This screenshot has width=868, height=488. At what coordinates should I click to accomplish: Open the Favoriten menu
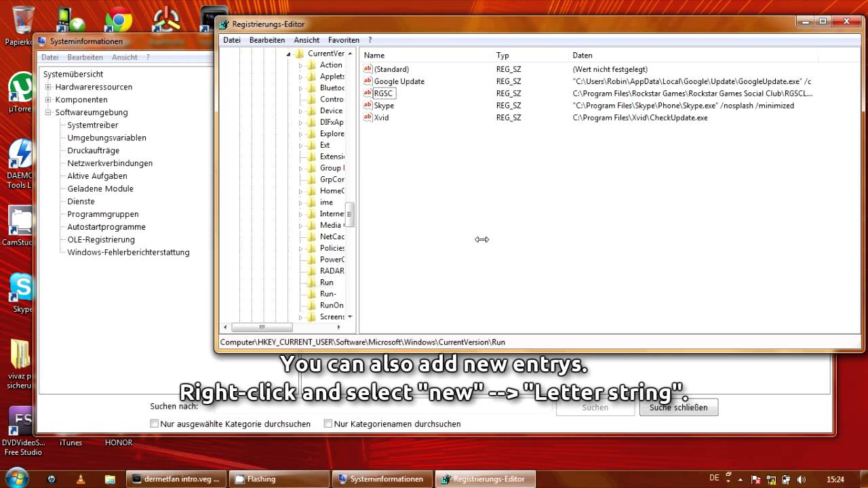344,40
